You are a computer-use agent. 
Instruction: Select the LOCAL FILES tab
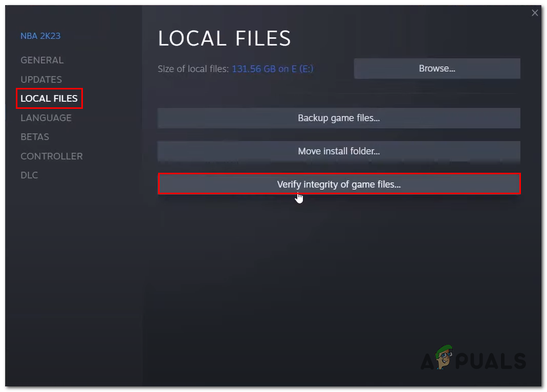click(x=49, y=99)
